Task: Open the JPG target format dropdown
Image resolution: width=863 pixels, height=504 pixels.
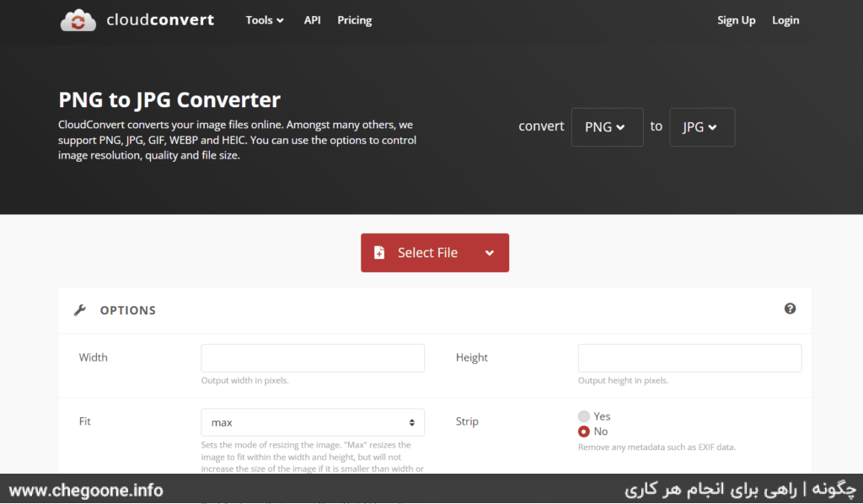Action: point(702,127)
